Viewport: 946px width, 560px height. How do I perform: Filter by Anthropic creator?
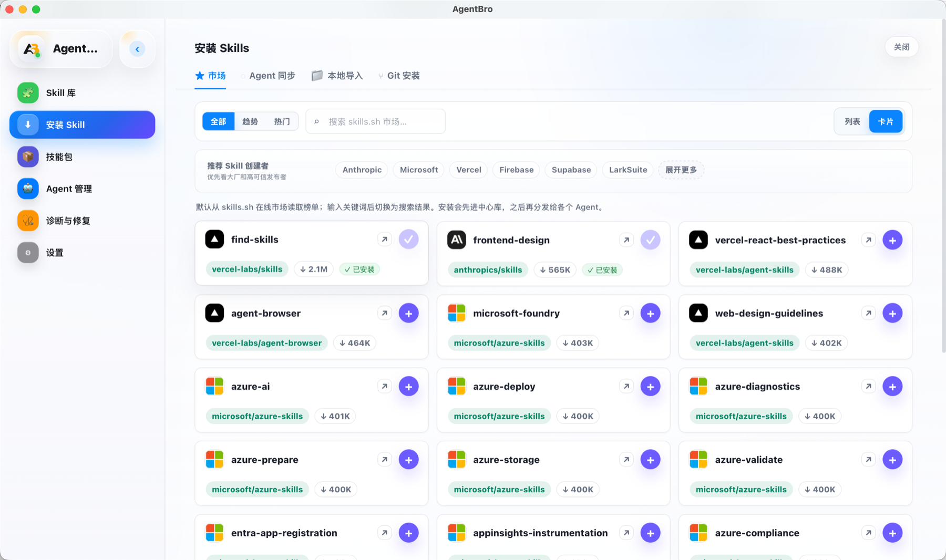(362, 170)
